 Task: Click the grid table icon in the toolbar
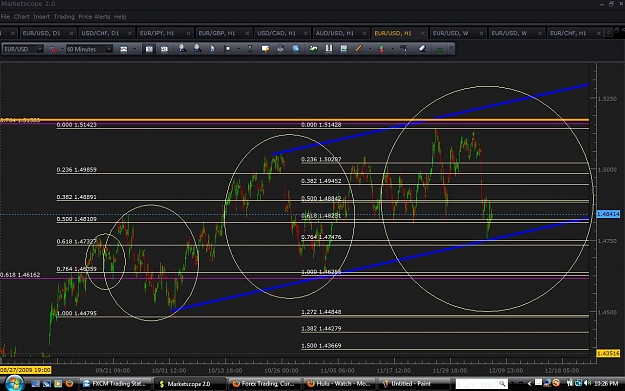click(x=344, y=49)
